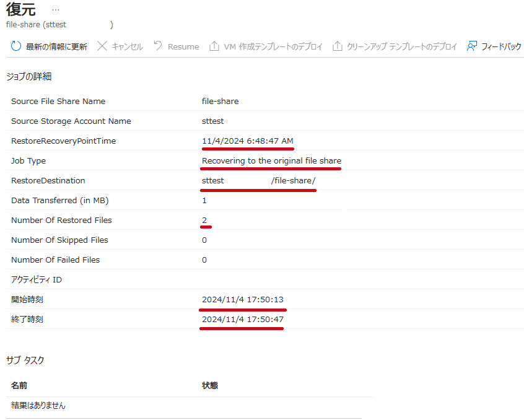This screenshot has height=420, width=524.
Task: Select sttest storage account value
Action: coord(213,121)
